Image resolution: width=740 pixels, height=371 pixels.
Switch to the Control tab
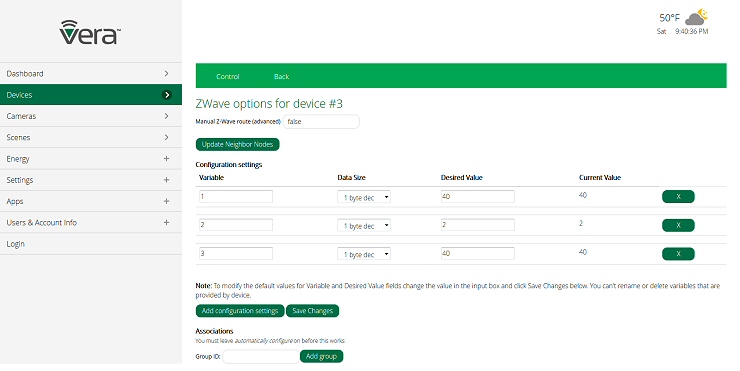pos(227,76)
